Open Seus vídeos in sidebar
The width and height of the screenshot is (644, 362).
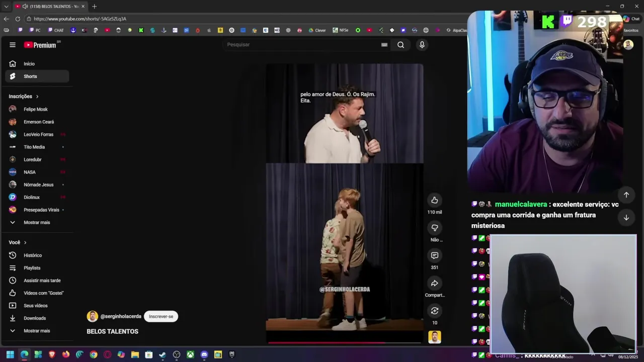[x=37, y=306]
